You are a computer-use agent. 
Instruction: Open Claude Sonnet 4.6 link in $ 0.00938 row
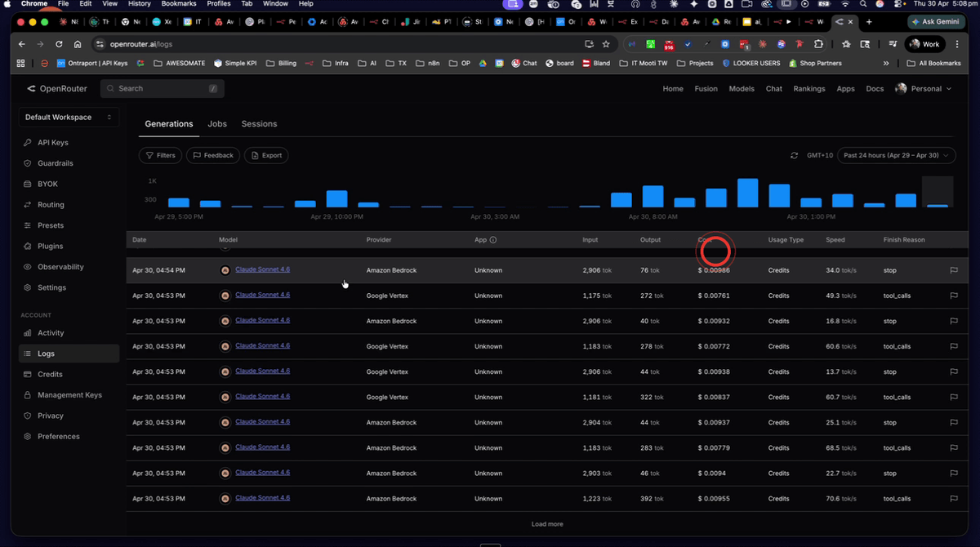click(262, 371)
